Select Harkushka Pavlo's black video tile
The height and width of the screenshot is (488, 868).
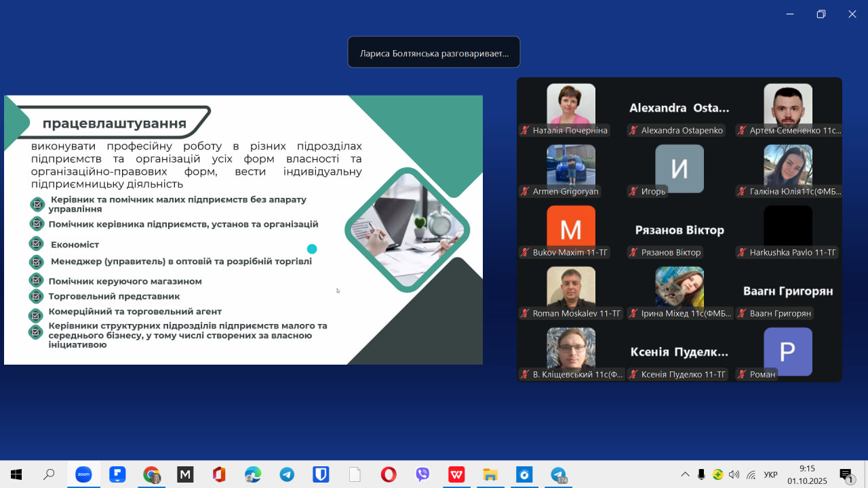click(x=788, y=230)
